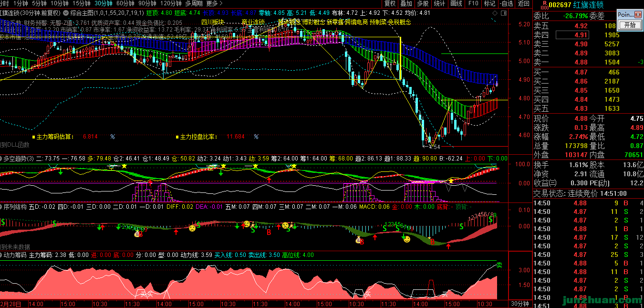This screenshot has width=644, height=308.
Task: Switch to the 60分钟 timeframe tab
Action: (125, 3)
